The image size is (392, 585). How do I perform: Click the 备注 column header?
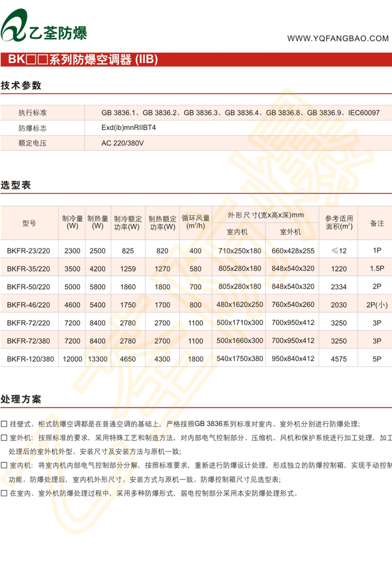377,223
